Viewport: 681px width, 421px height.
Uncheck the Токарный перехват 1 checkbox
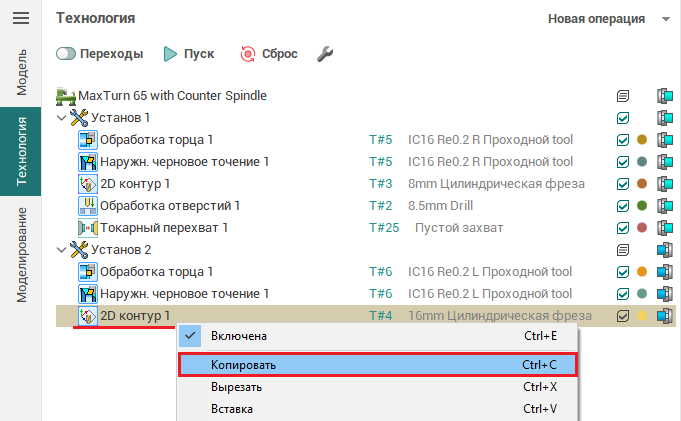623,228
